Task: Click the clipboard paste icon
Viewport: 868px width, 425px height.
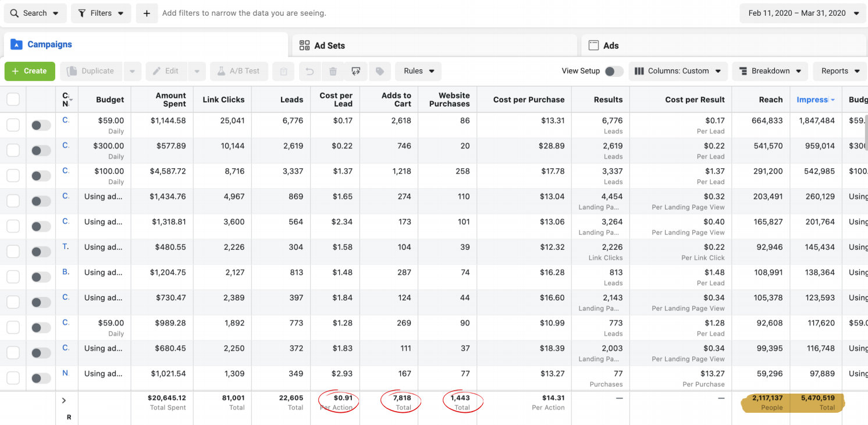Action: click(283, 72)
